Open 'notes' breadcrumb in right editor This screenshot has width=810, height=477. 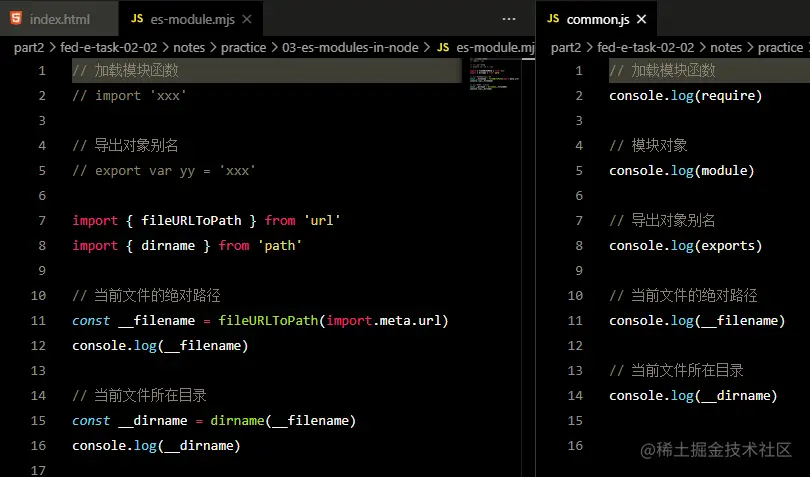point(726,48)
